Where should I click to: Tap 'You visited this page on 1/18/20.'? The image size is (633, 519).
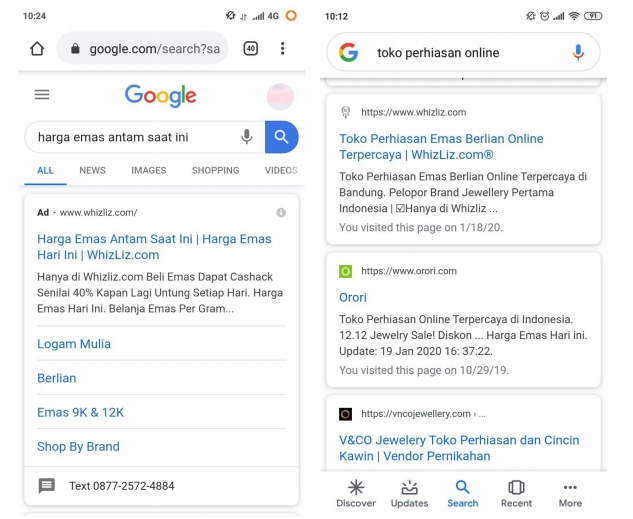pos(421,228)
